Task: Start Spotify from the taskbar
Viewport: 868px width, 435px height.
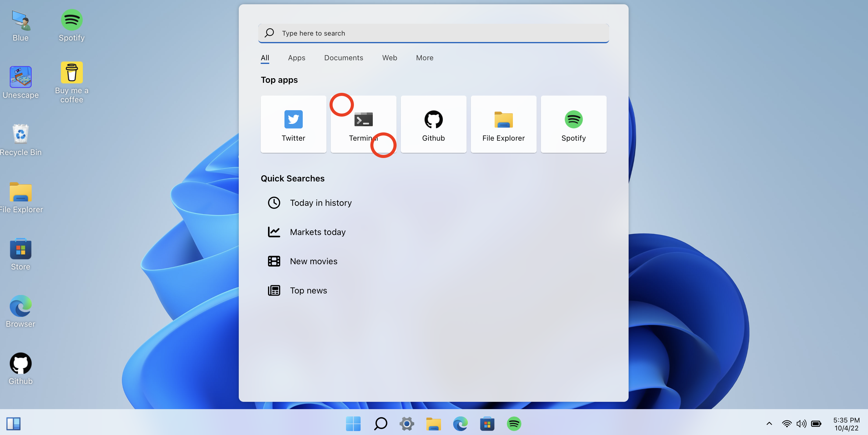Action: coord(514,424)
